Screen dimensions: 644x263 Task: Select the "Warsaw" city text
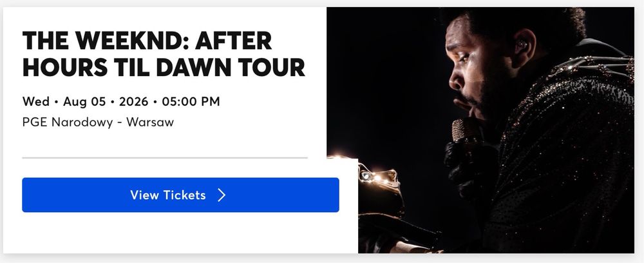(152, 122)
